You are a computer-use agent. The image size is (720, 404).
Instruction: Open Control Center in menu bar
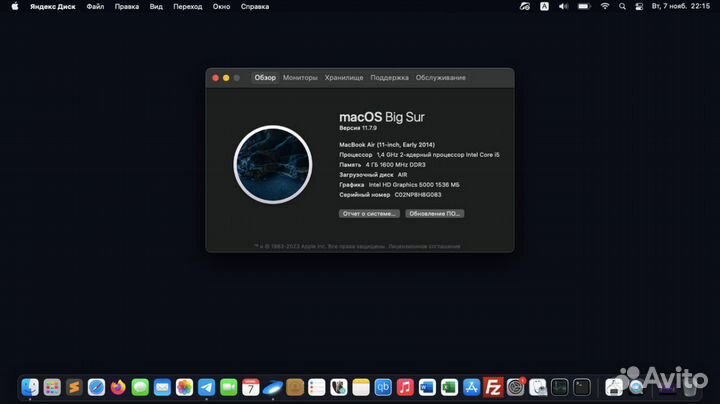tap(639, 6)
